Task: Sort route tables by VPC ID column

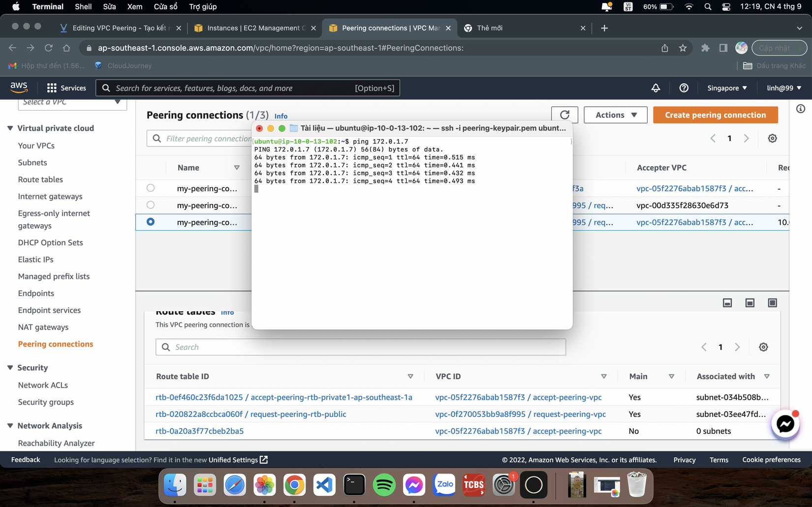Action: tap(603, 377)
